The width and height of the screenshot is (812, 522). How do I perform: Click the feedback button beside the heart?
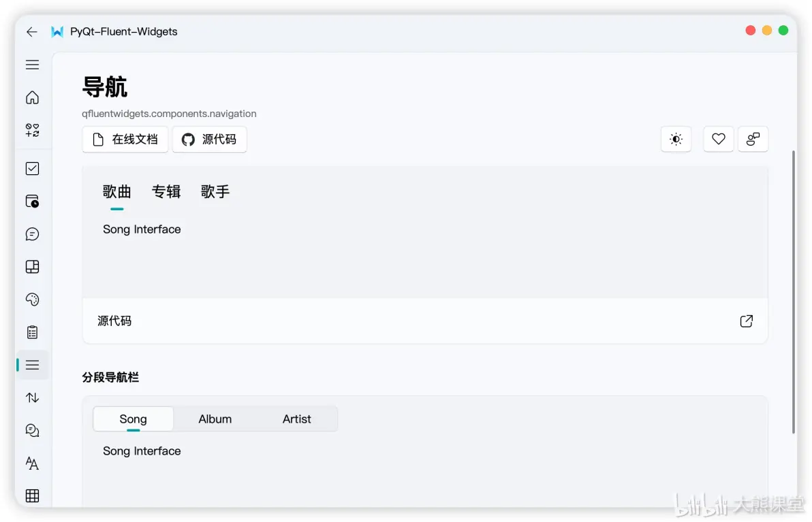pyautogui.click(x=753, y=139)
